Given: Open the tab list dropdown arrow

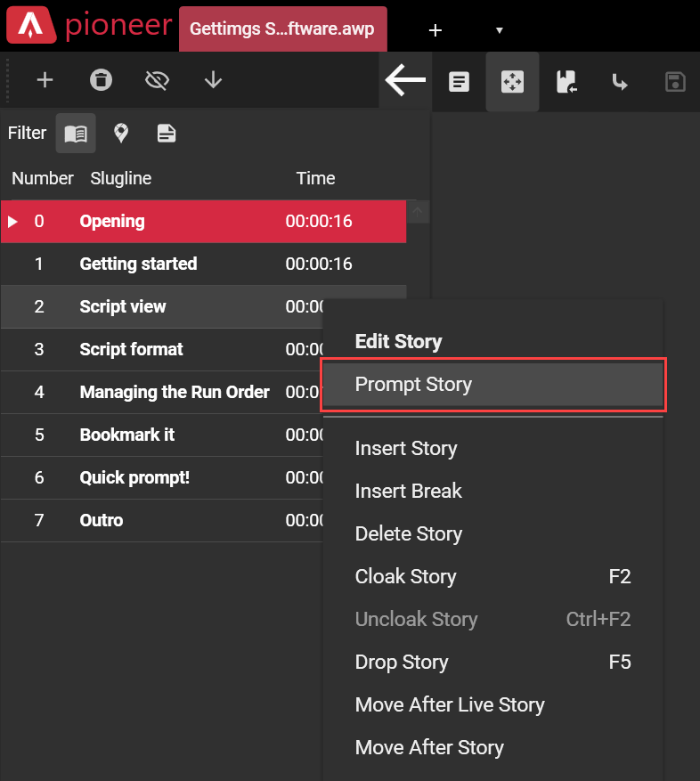Looking at the screenshot, I should pos(500,30).
